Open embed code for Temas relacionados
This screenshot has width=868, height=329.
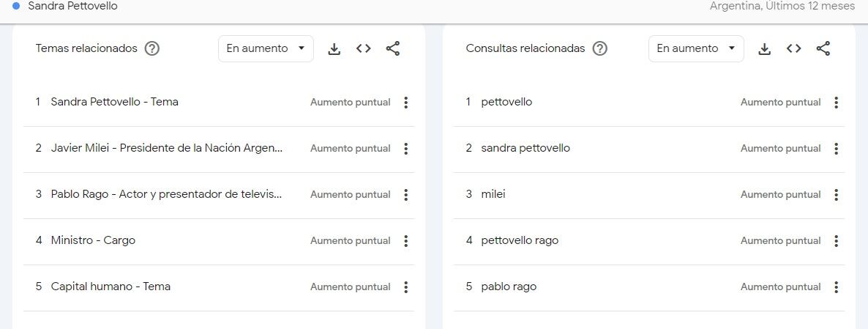[363, 49]
